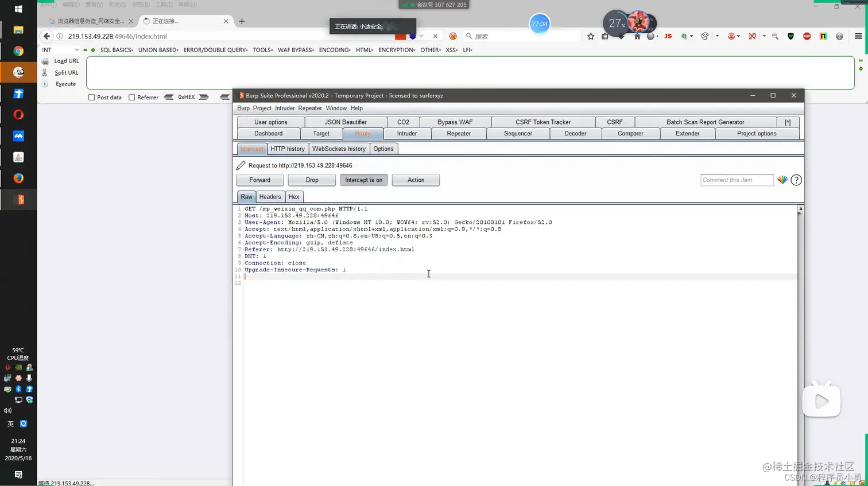The image size is (868, 486).
Task: Click the HackBar URL text area
Action: tap(470, 73)
